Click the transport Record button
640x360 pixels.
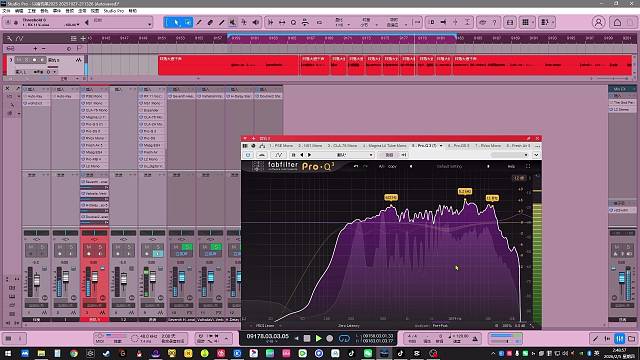[x=329, y=338]
